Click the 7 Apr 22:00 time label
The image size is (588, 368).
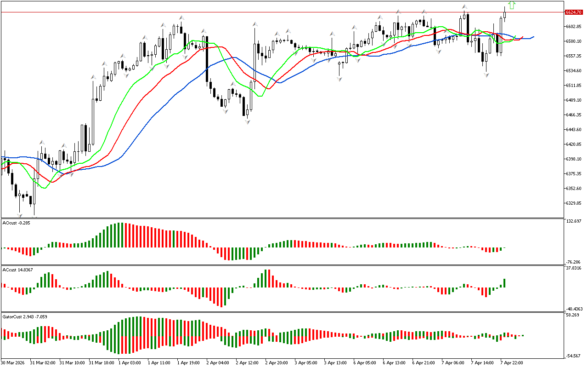pyautogui.click(x=511, y=362)
